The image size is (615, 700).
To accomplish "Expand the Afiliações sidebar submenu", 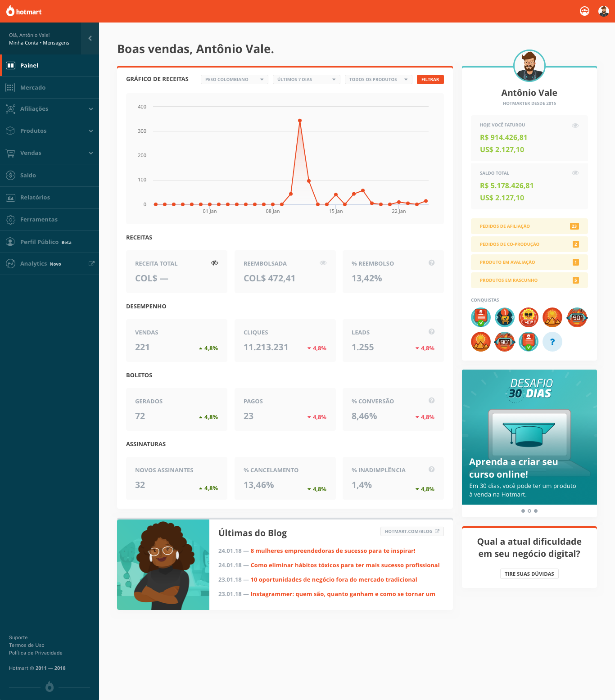I will pos(91,109).
